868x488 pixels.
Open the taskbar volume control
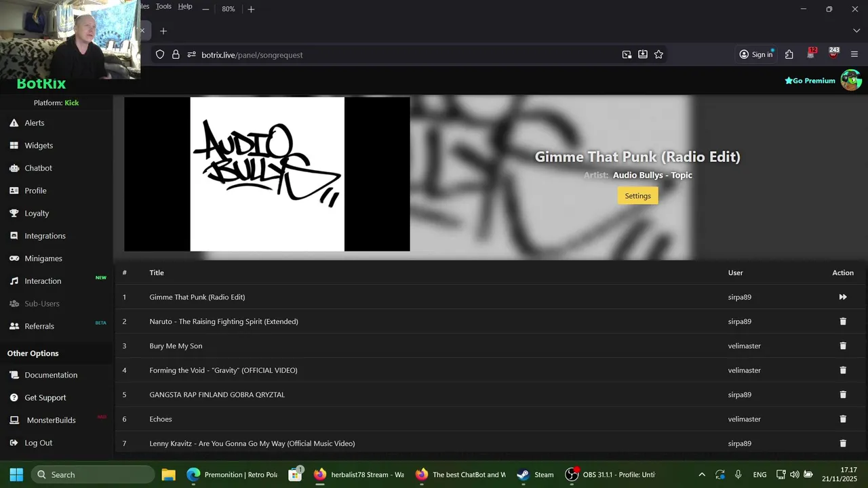[794, 474]
